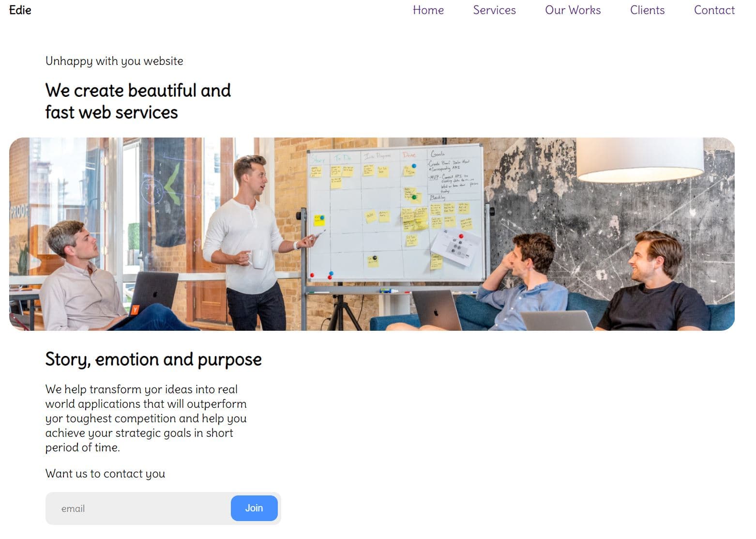The width and height of the screenshot is (756, 539).
Task: Go to the Services page
Action: point(494,10)
